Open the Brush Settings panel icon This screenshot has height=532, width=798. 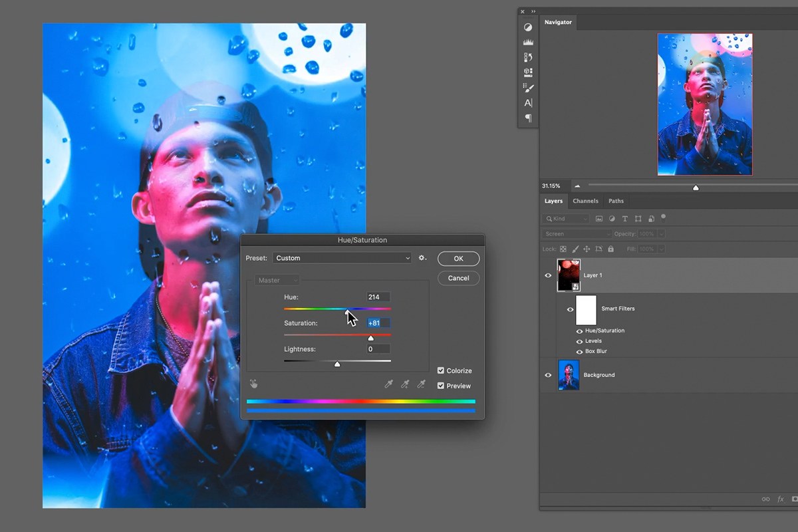[x=528, y=87]
